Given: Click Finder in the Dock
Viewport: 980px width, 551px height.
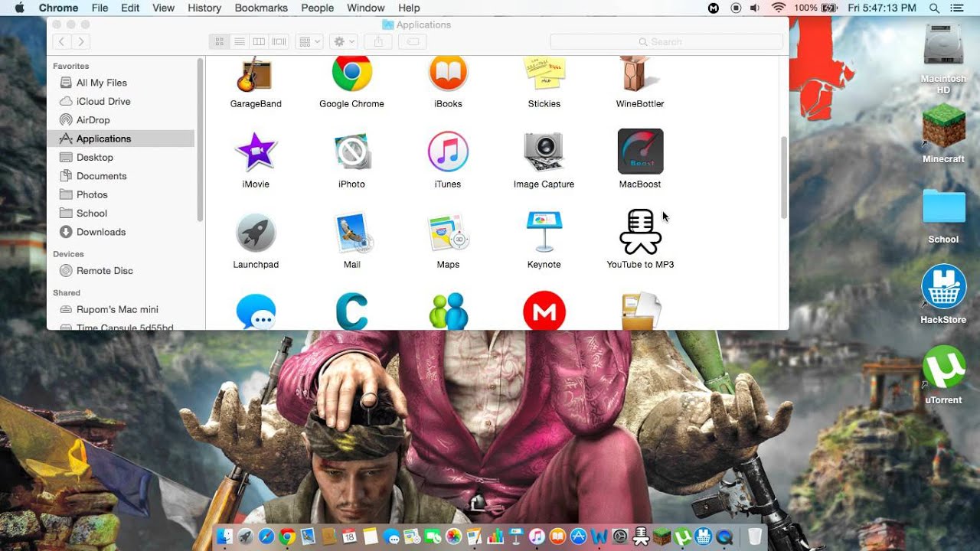Looking at the screenshot, I should point(224,536).
